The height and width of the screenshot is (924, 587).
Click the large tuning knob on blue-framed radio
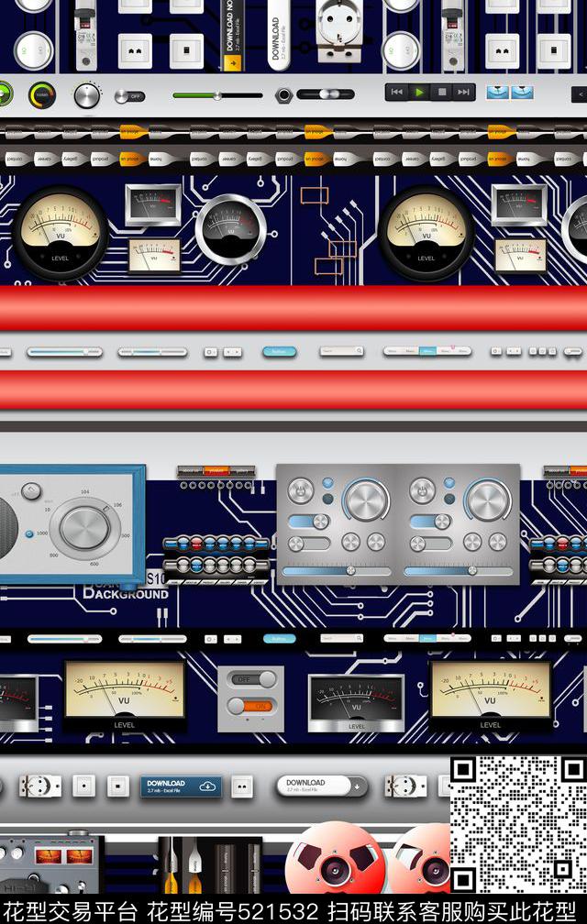[84, 530]
